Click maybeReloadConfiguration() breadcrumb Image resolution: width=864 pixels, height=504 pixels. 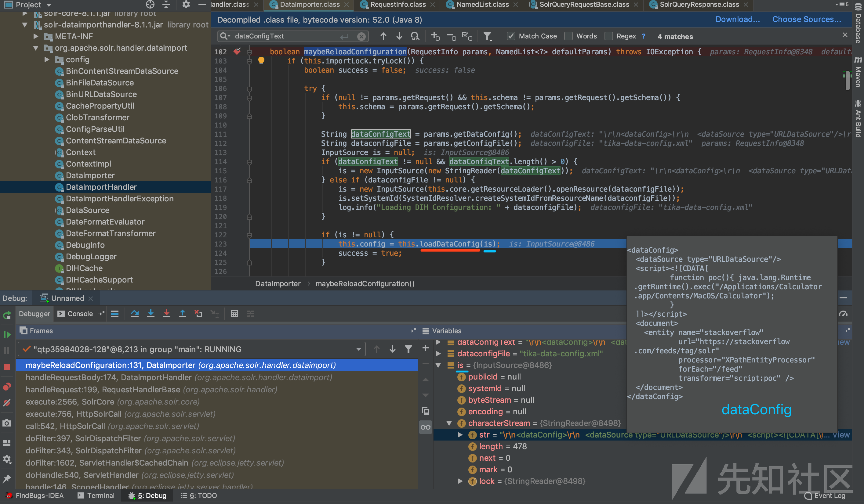click(x=365, y=284)
